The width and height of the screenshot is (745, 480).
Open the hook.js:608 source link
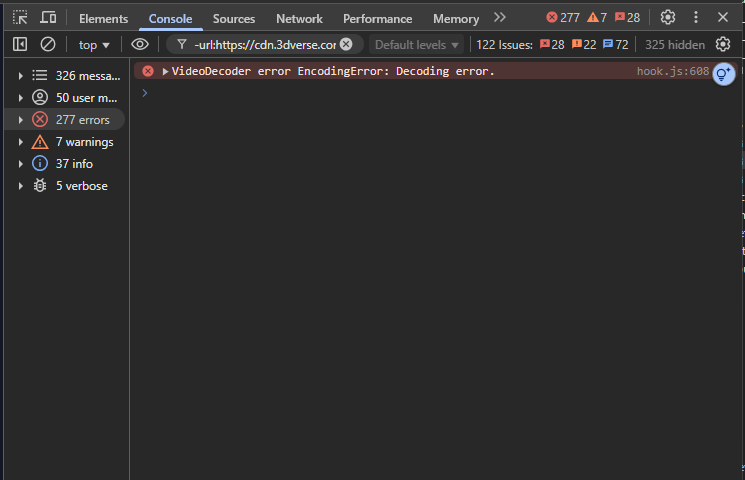672,71
